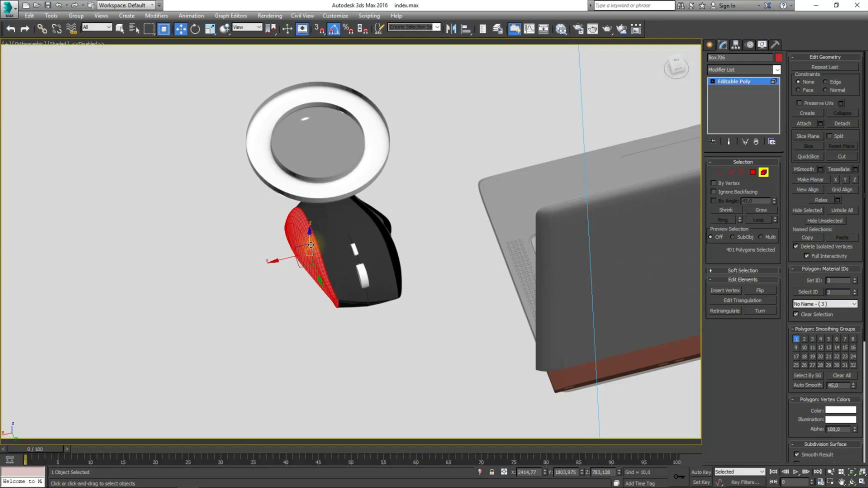Expand the Soft Selection rollout
Viewport: 868px width, 488px height.
pos(742,270)
